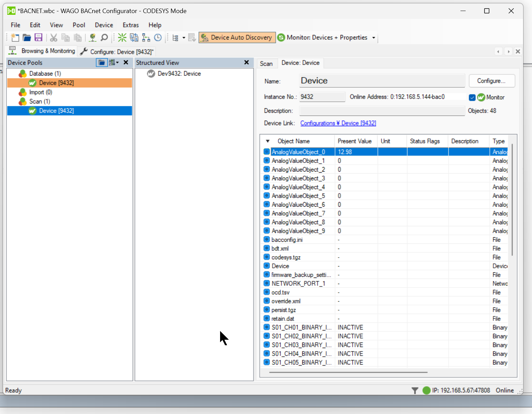
Task: Open the Edit menu
Action: point(35,25)
